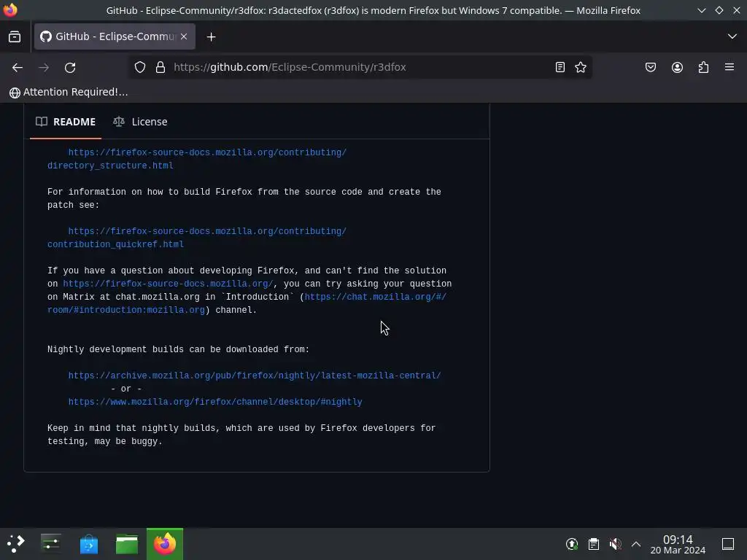The image size is (747, 560).
Task: Open the Firefox View icon
Action: tap(15, 36)
